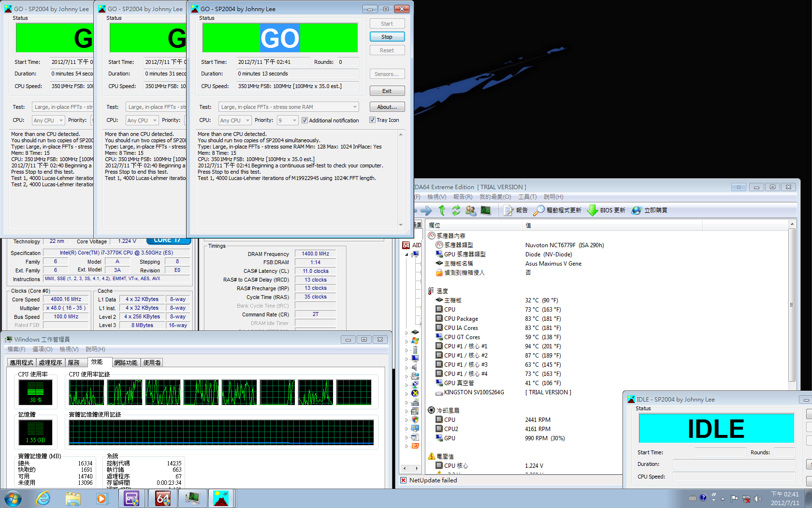
Task: Open 工具(T) menu in AIDA64
Action: click(527, 197)
